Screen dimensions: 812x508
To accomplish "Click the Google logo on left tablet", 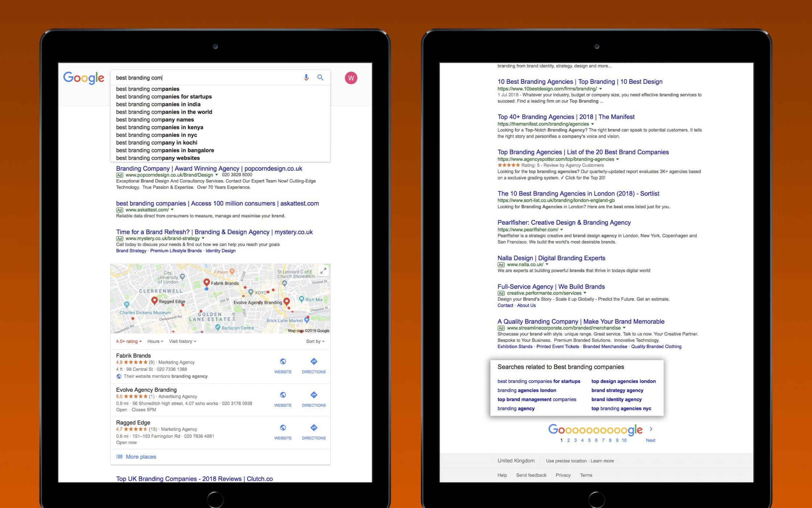I will pyautogui.click(x=84, y=78).
